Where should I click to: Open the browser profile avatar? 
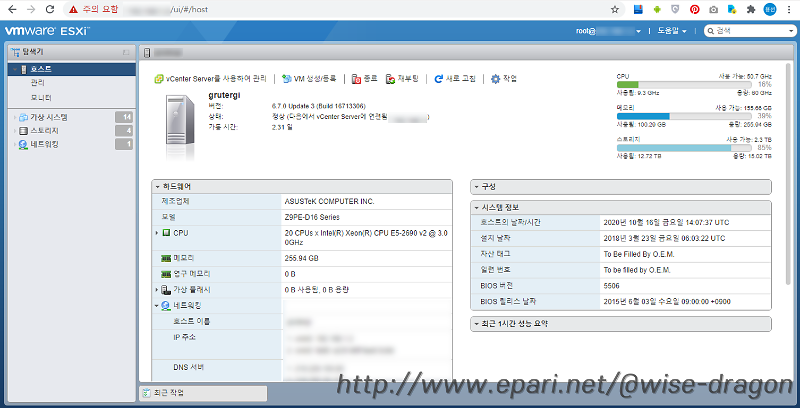(770, 9)
